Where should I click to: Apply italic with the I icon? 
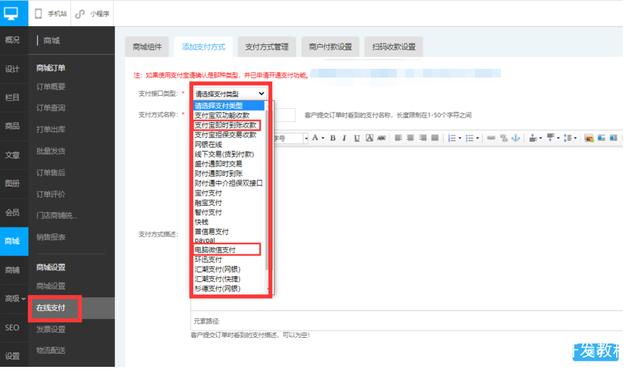pos(344,138)
